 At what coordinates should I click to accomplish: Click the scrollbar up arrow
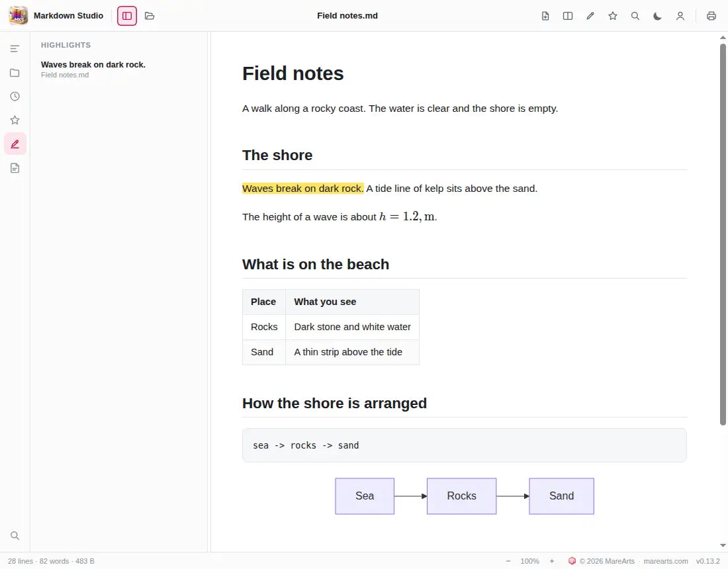[723, 37]
